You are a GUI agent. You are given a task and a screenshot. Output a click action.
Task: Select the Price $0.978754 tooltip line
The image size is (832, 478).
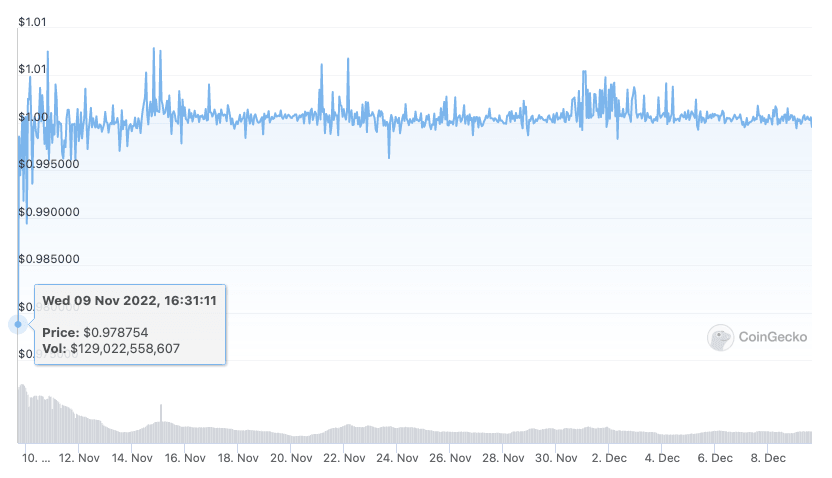click(x=95, y=333)
